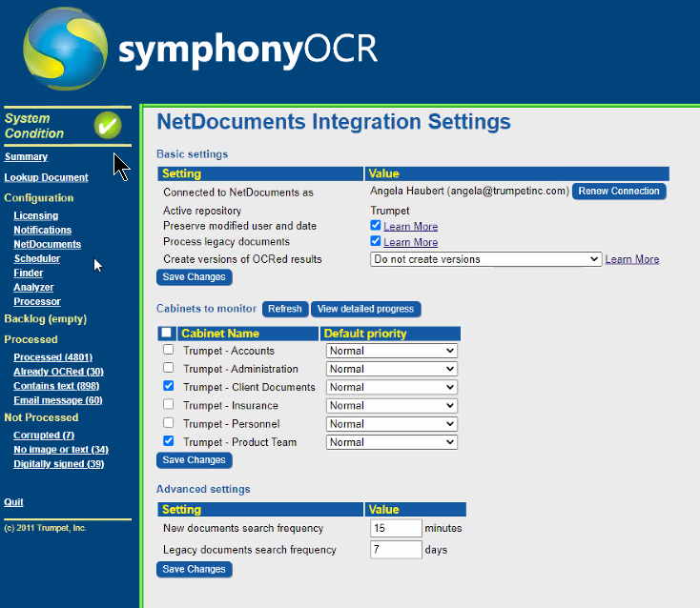Viewport: 700px width, 608px height.
Task: View Email message (60) documents
Action: (x=58, y=400)
